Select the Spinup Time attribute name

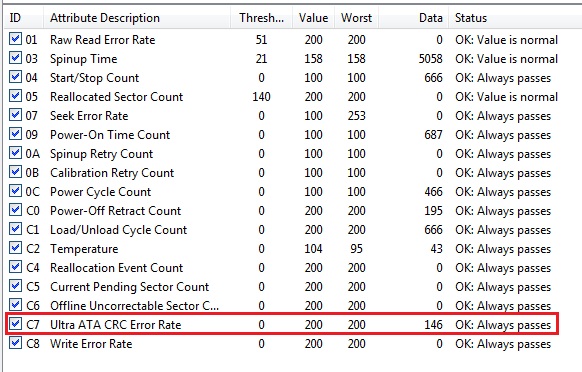click(x=84, y=59)
